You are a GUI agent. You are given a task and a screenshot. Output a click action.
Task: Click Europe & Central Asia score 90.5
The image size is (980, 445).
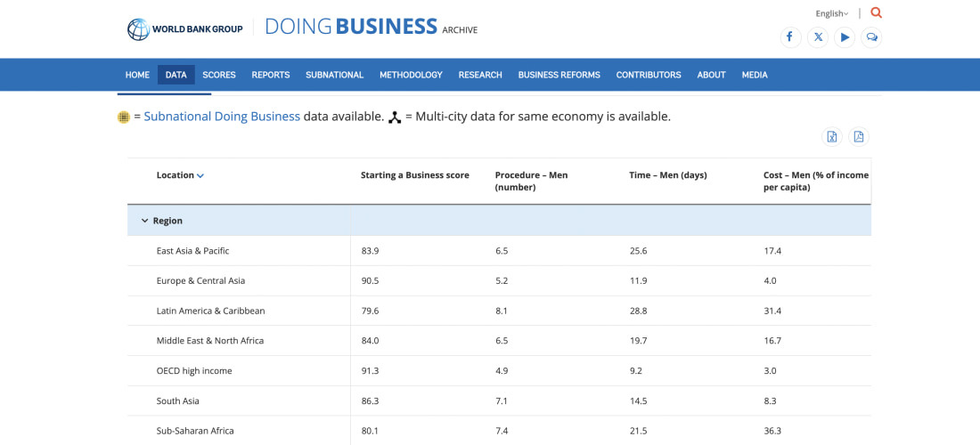coord(370,281)
